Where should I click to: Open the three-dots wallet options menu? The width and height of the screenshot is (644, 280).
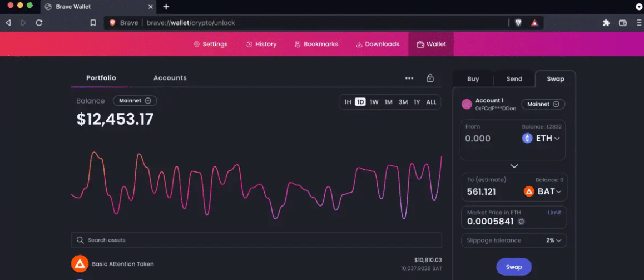point(409,78)
